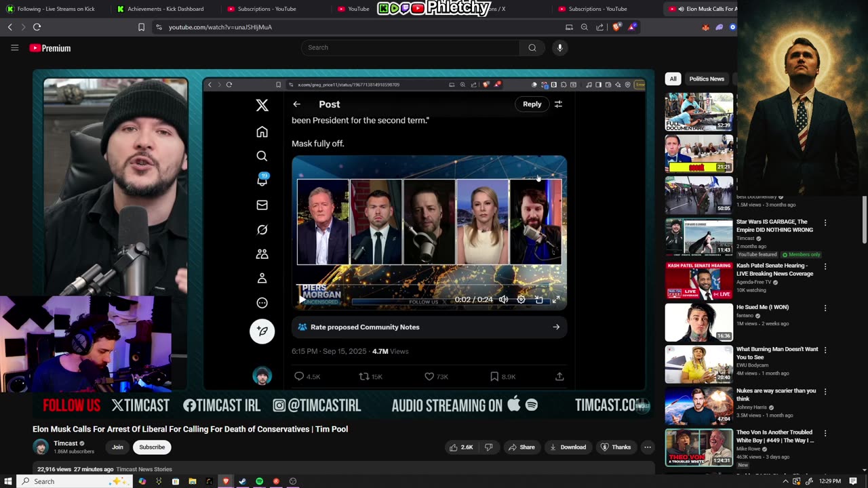
Task: Select the All filter chip
Action: 673,79
